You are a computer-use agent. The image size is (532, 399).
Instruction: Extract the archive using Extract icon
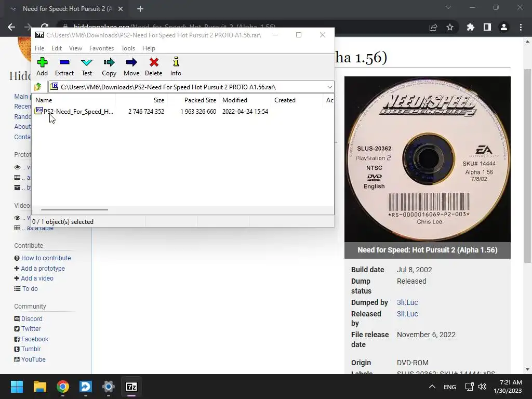64,66
